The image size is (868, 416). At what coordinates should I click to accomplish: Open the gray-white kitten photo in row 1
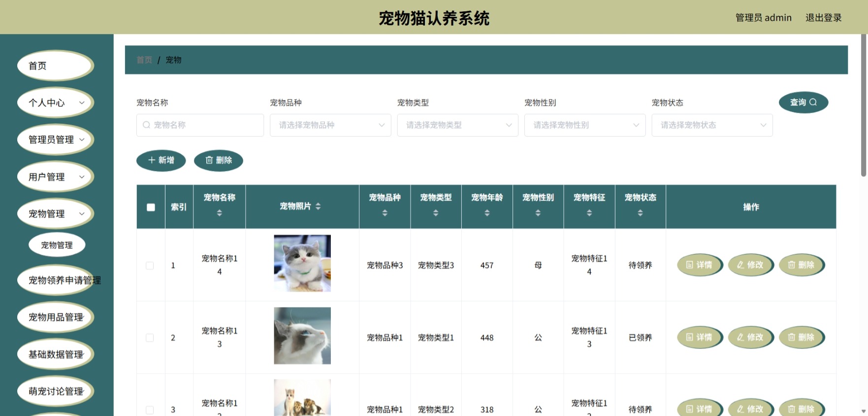pyautogui.click(x=302, y=263)
